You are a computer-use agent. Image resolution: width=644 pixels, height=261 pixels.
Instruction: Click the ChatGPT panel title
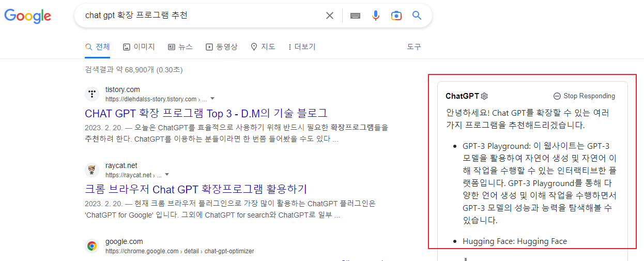pyautogui.click(x=462, y=96)
